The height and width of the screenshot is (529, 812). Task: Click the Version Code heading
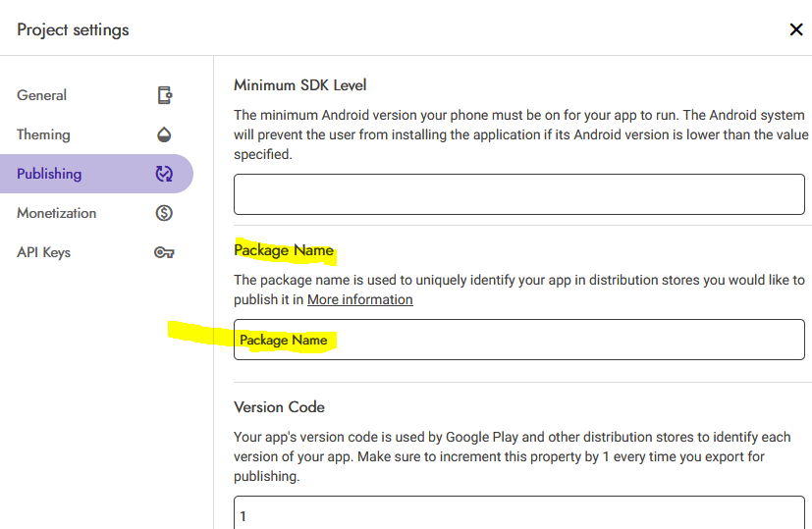[x=279, y=406]
